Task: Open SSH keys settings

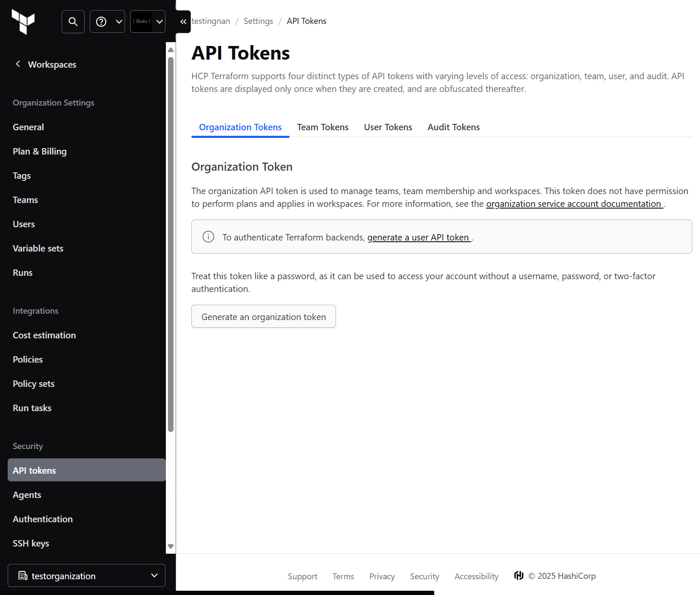Action: coord(31,543)
